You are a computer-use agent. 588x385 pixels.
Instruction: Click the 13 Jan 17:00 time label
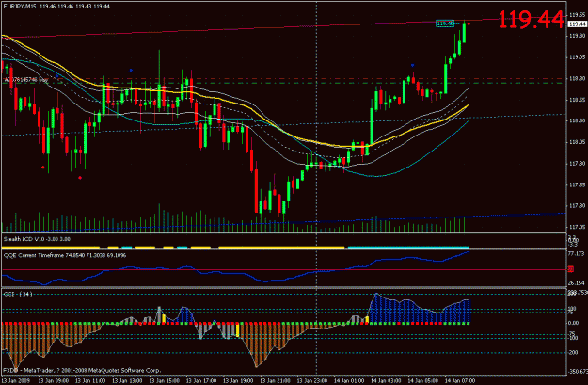[x=201, y=380]
